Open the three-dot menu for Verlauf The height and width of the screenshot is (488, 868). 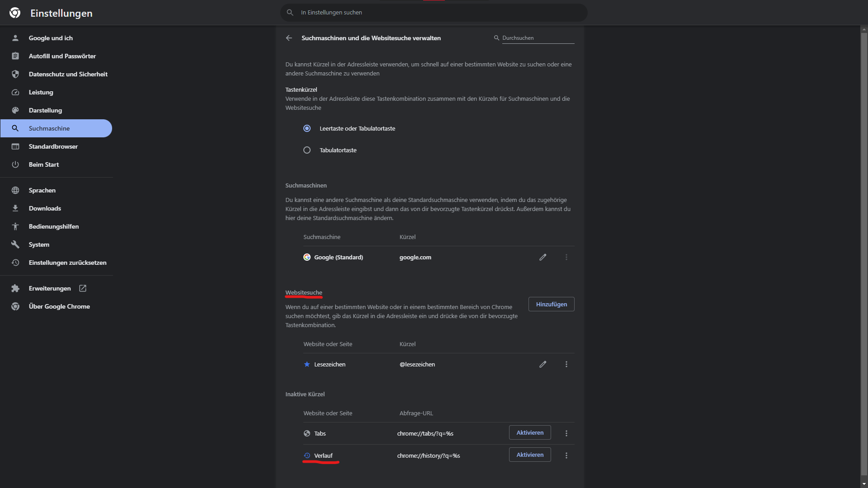566,455
